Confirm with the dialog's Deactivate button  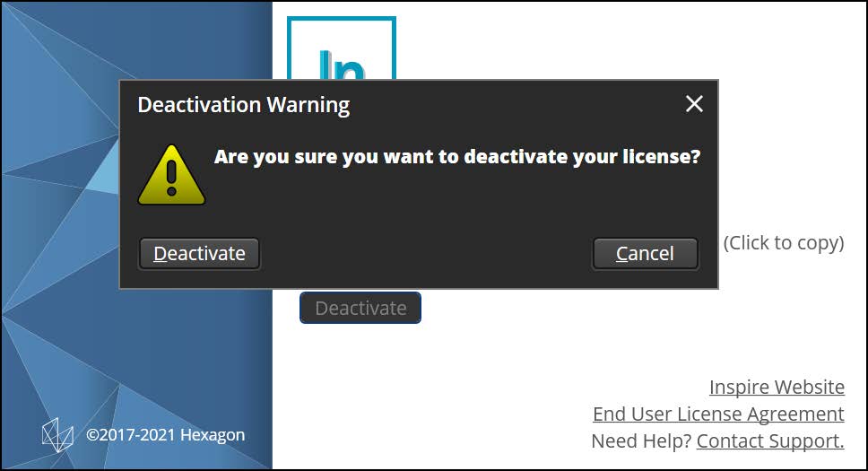(199, 254)
